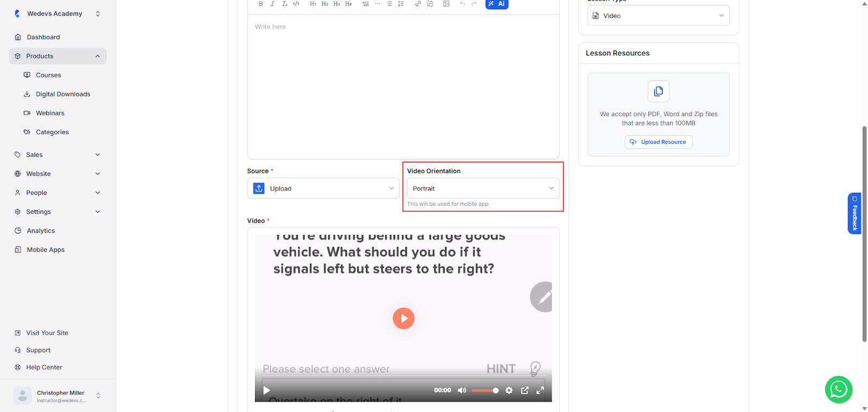Click the AI writing assistant button
The image size is (868, 412).
pyautogui.click(x=496, y=4)
